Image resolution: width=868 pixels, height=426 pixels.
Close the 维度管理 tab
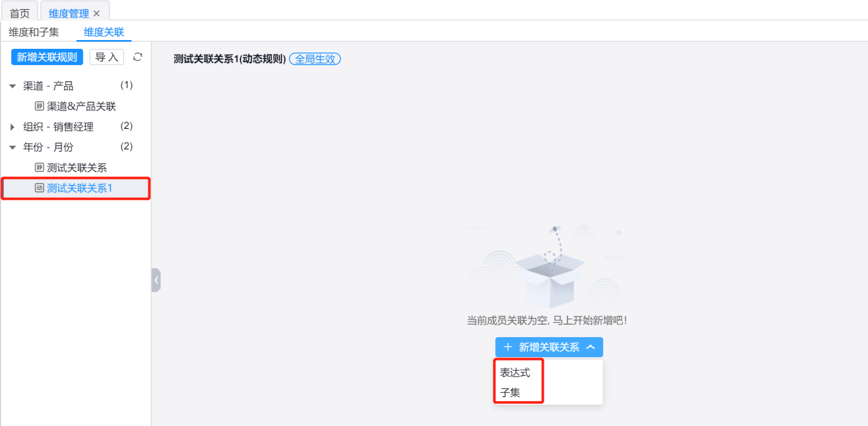pos(96,13)
